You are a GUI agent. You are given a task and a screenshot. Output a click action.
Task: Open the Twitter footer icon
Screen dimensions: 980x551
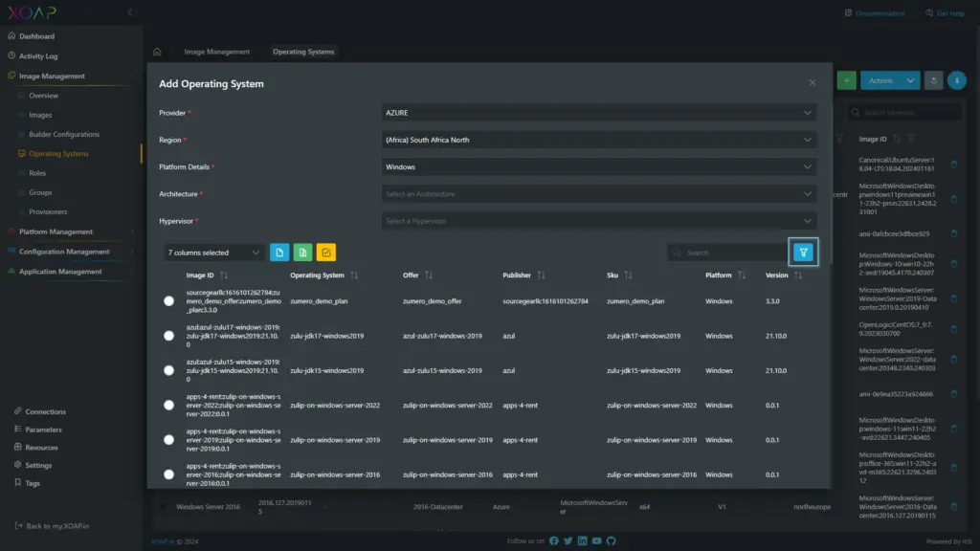click(x=568, y=541)
